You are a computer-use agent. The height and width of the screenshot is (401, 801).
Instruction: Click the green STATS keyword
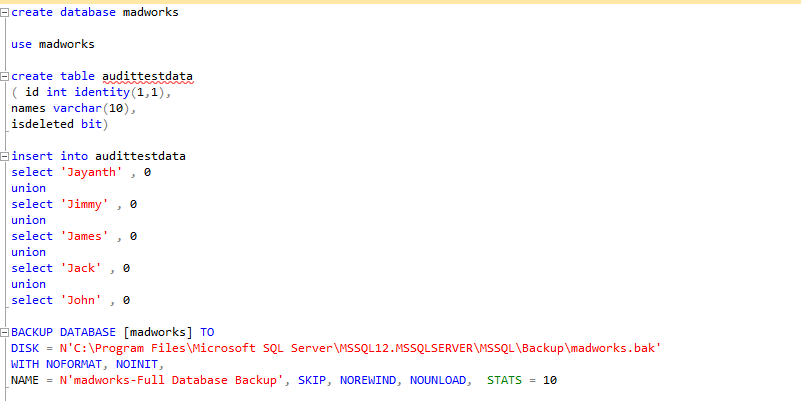504,381
